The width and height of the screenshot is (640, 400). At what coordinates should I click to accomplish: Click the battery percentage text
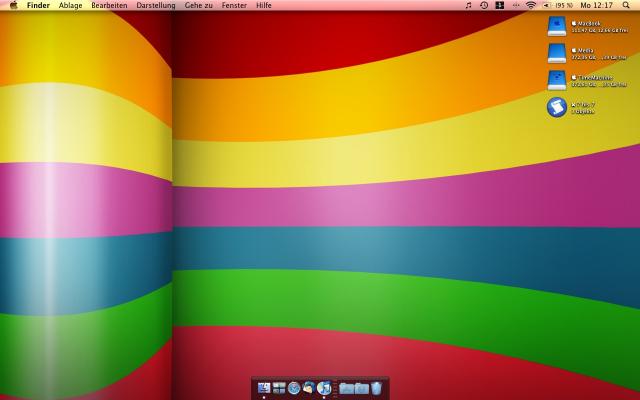[x=564, y=5]
